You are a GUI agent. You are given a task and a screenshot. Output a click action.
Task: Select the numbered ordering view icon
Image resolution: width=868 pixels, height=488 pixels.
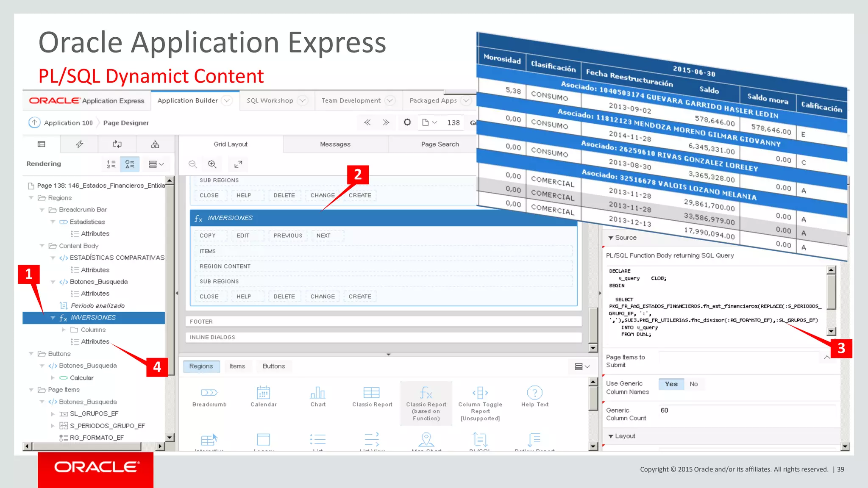coord(111,164)
